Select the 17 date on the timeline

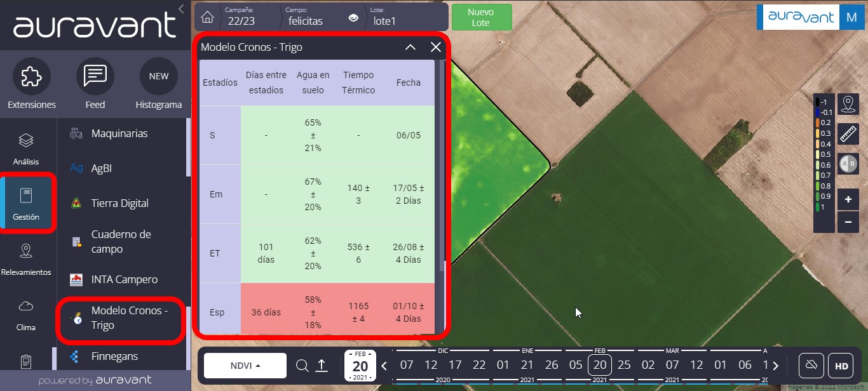pos(455,365)
